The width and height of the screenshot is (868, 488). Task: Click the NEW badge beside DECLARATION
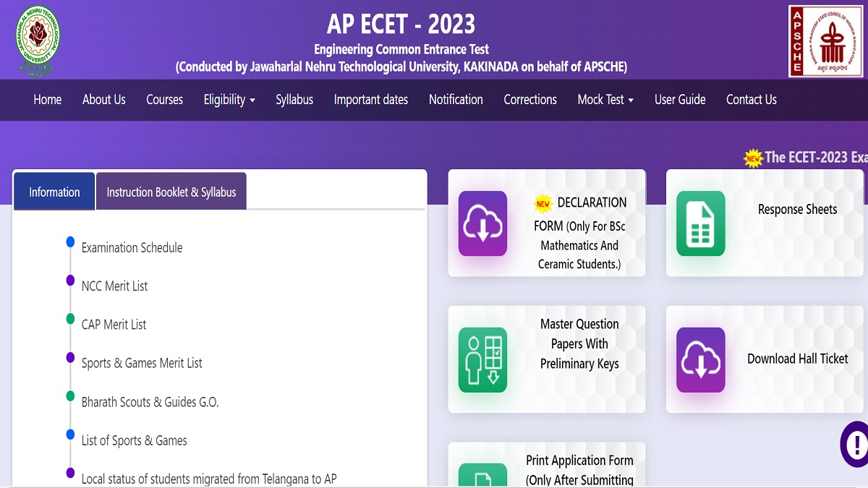tap(542, 203)
